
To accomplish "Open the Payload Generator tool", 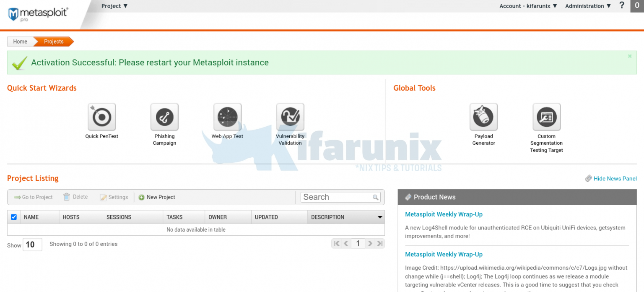I will (483, 117).
